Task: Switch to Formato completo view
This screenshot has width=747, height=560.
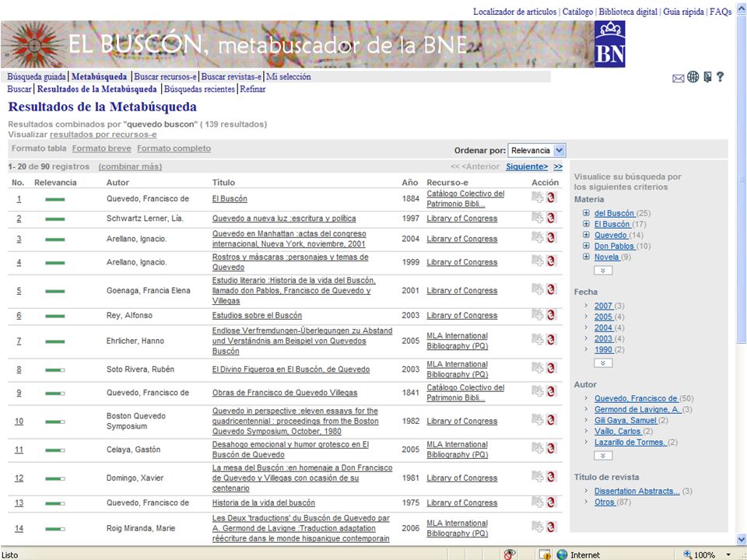Action: click(x=174, y=149)
